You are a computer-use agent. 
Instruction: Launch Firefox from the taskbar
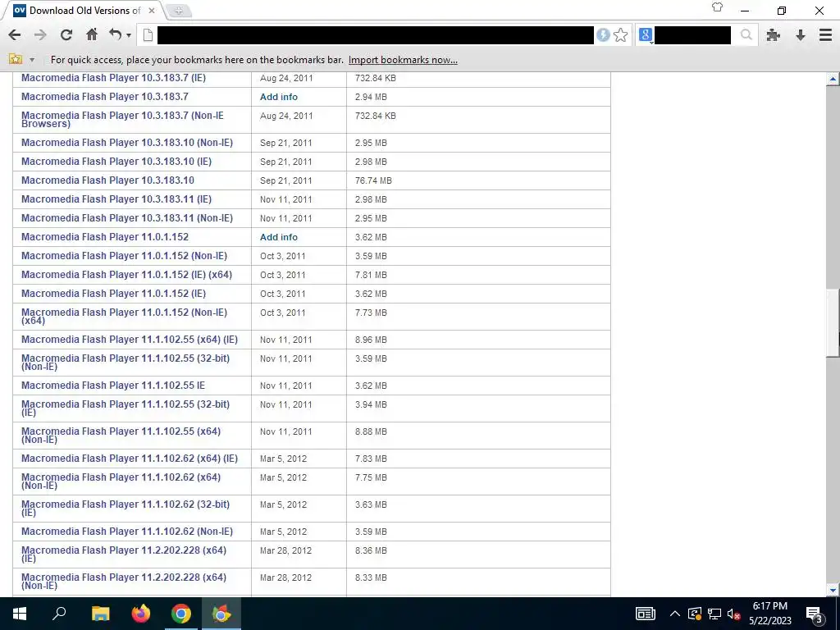click(x=141, y=614)
